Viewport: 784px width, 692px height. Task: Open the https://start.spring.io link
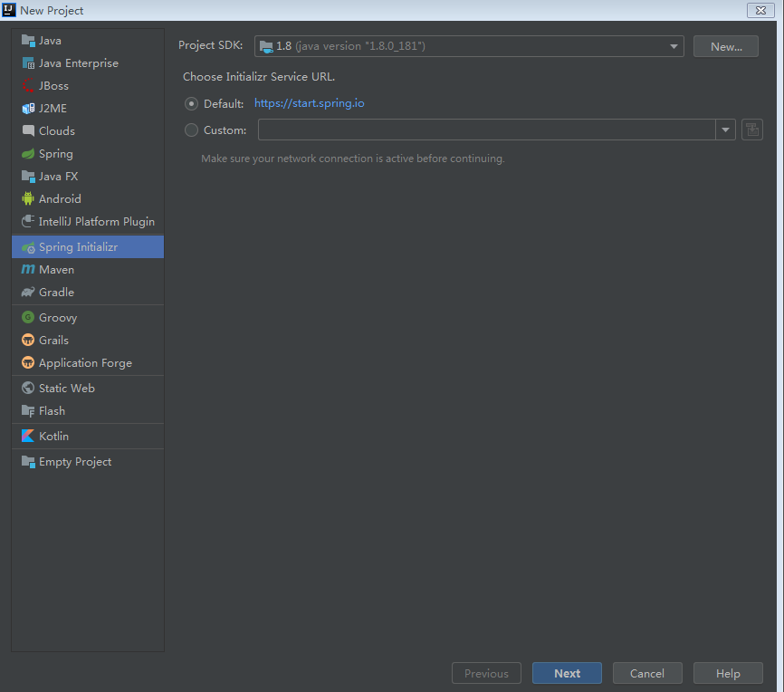[310, 103]
